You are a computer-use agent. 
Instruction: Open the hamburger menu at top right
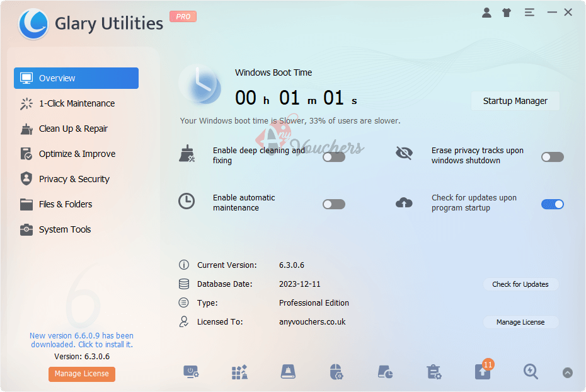pos(529,12)
